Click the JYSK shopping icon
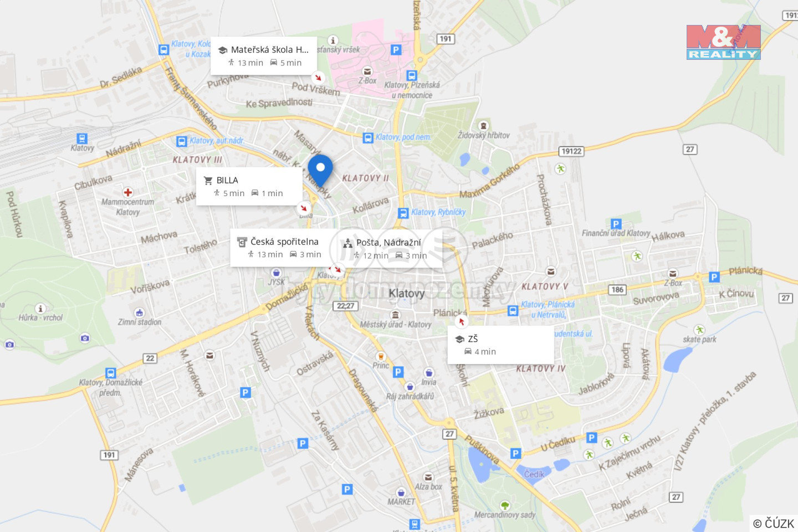The image size is (798, 532). pyautogui.click(x=276, y=273)
